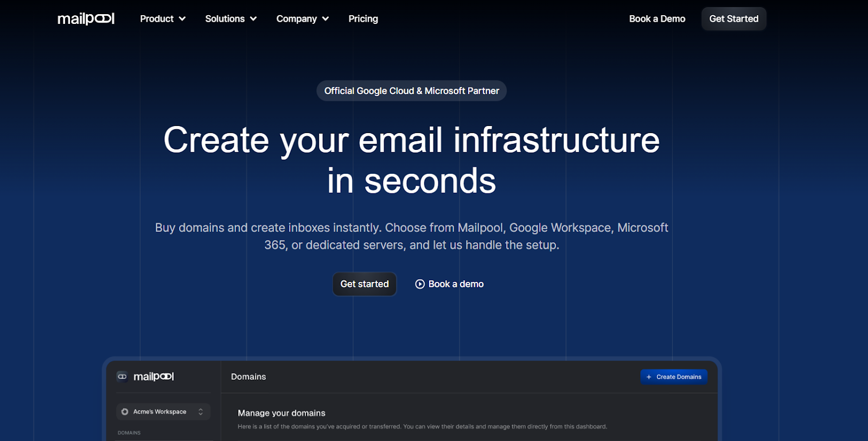
Task: Click the DOMAINS sidebar section label
Action: [129, 433]
